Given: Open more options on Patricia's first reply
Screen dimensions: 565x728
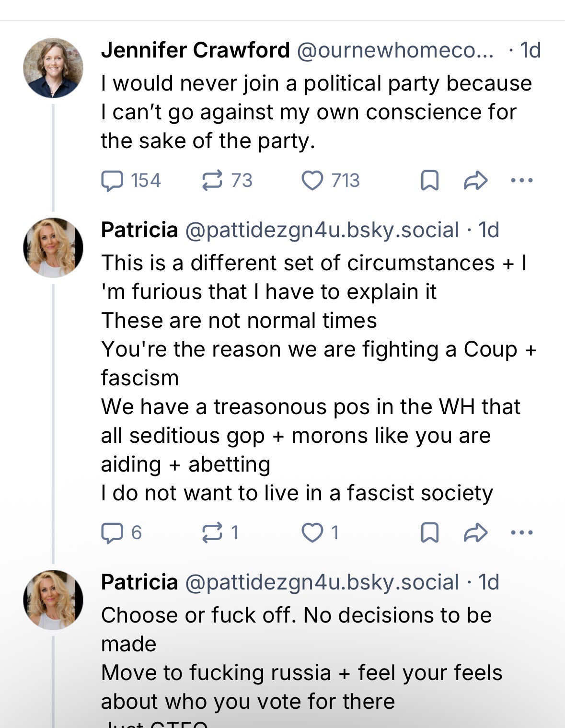Looking at the screenshot, I should (x=522, y=532).
